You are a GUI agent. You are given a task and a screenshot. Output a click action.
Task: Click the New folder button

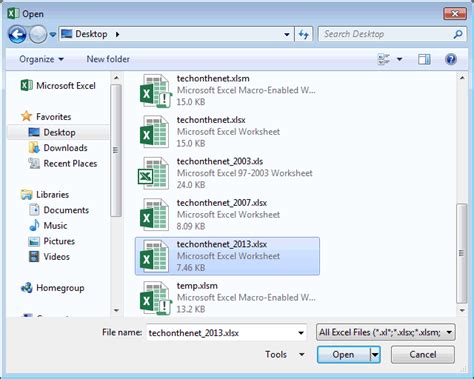(108, 59)
